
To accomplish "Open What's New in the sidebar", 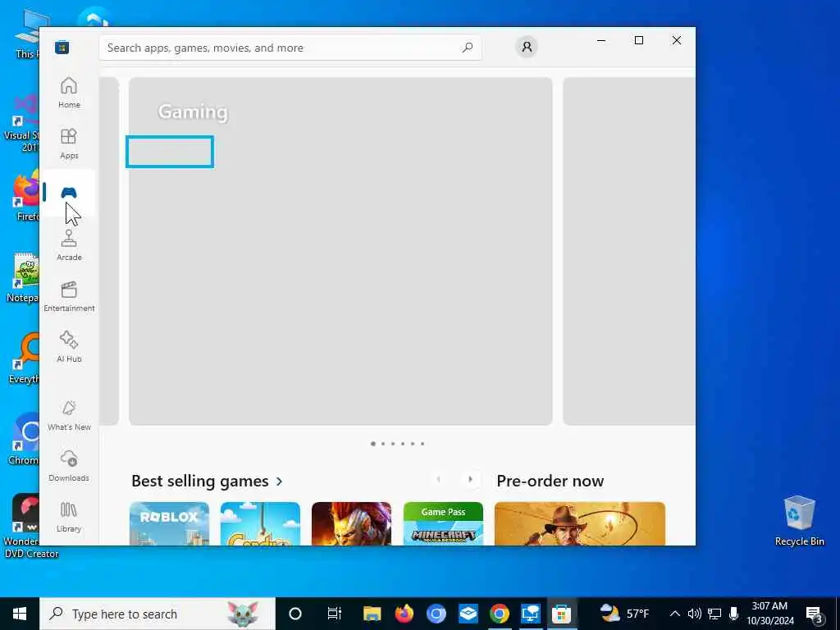I will pyautogui.click(x=69, y=415).
